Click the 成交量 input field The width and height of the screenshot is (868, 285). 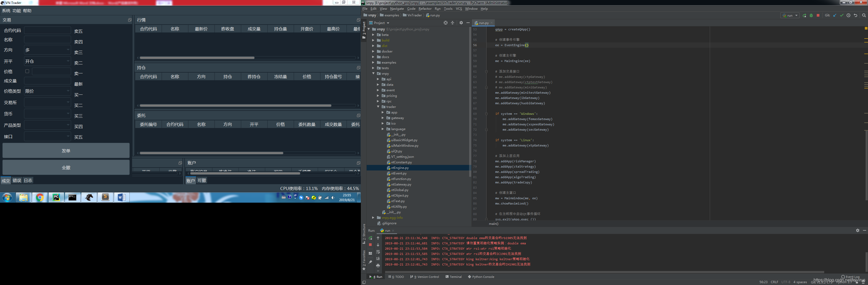click(x=48, y=81)
